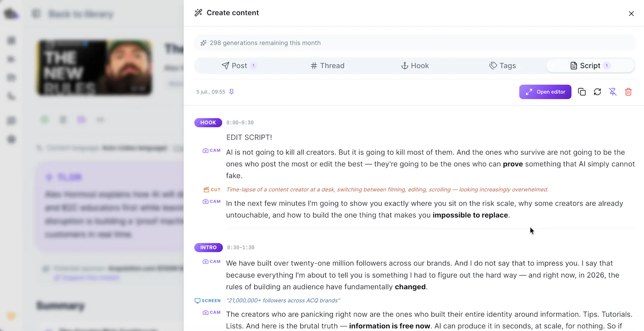Regenerate the script with the refresh icon
644x331 pixels.
(x=597, y=92)
